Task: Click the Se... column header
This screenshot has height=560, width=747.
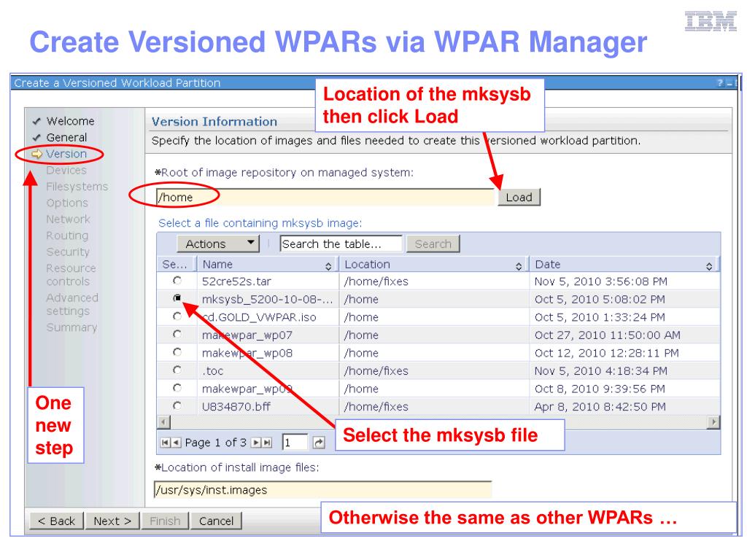Action: (177, 264)
